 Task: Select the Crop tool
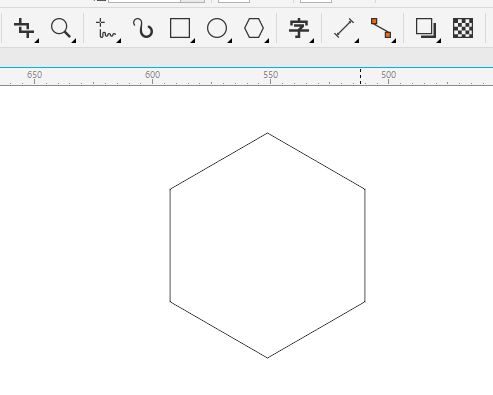pyautogui.click(x=24, y=28)
